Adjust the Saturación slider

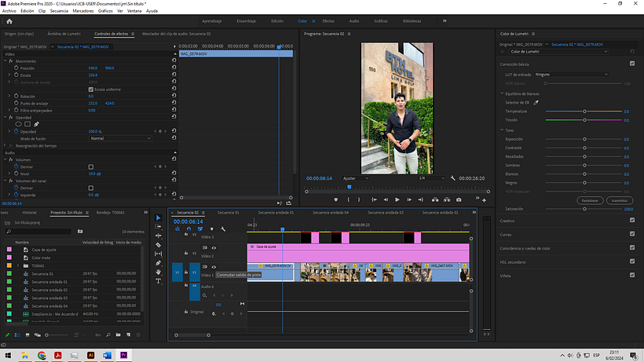584,209
